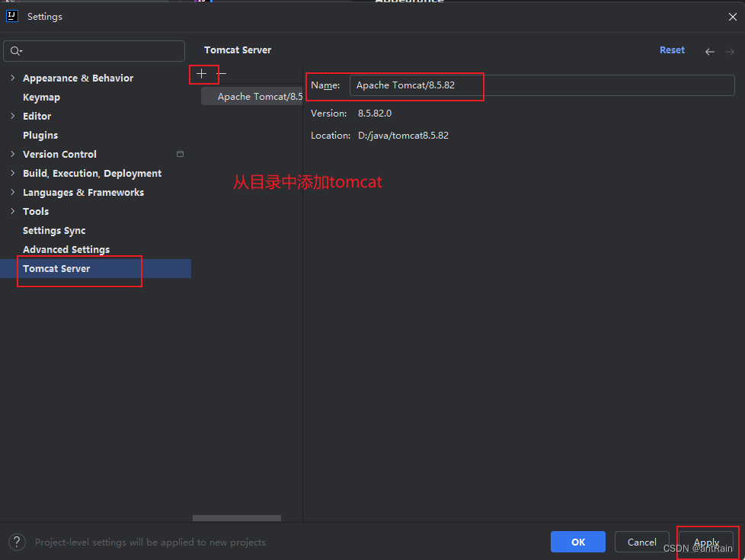
Task: Open the Plugins settings page
Action: [x=40, y=135]
